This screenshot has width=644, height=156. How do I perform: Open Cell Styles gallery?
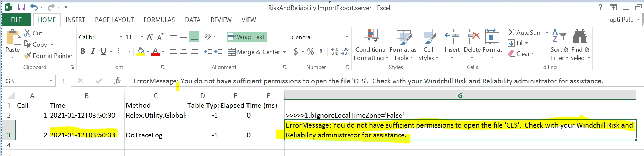428,45
